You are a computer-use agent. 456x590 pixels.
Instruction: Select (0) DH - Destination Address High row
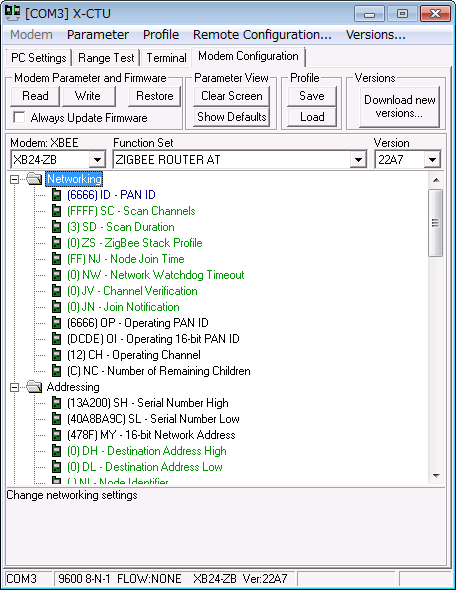tap(147, 451)
